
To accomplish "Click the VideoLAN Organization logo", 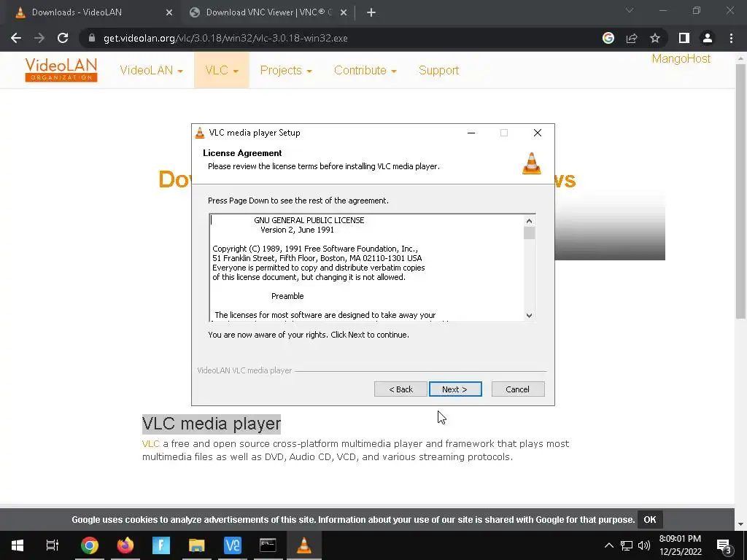I will (61, 70).
